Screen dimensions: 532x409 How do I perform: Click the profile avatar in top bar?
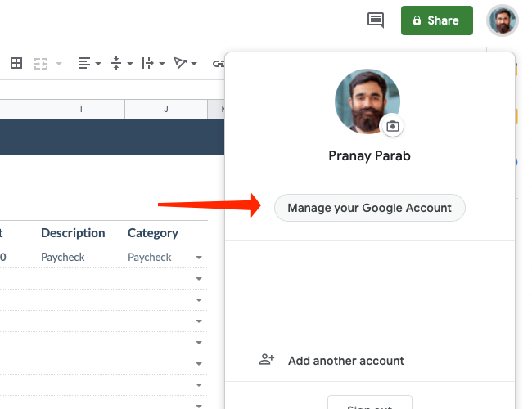coord(503,20)
